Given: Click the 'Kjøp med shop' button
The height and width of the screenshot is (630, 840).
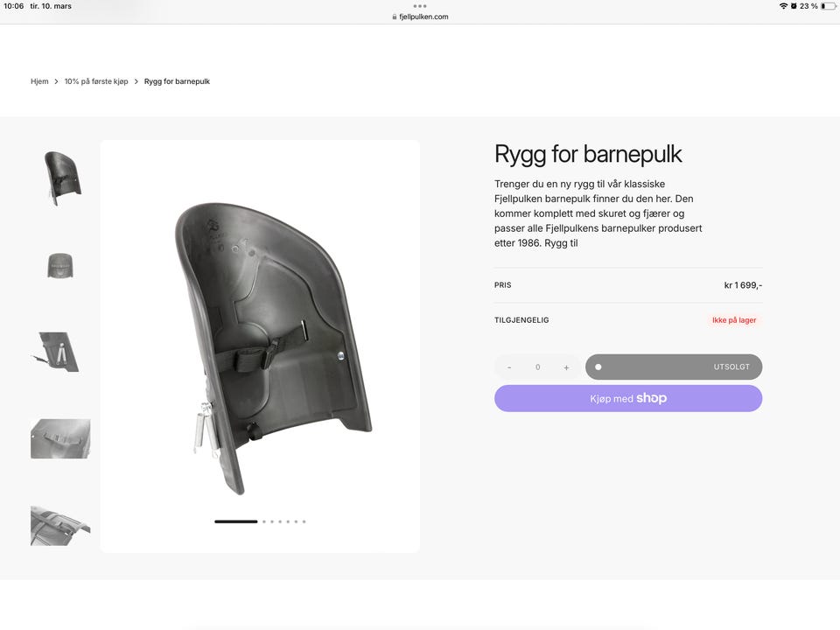Looking at the screenshot, I should (x=628, y=399).
